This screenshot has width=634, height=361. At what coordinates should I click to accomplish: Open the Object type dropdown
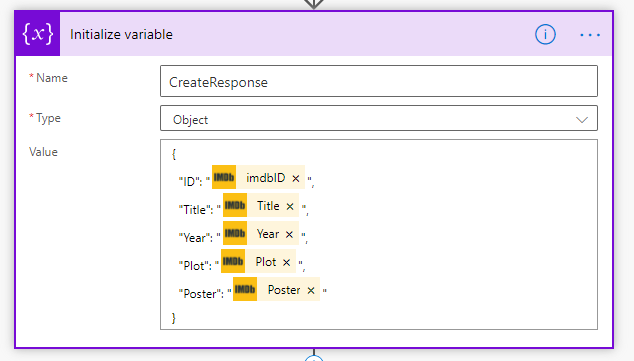(x=378, y=118)
